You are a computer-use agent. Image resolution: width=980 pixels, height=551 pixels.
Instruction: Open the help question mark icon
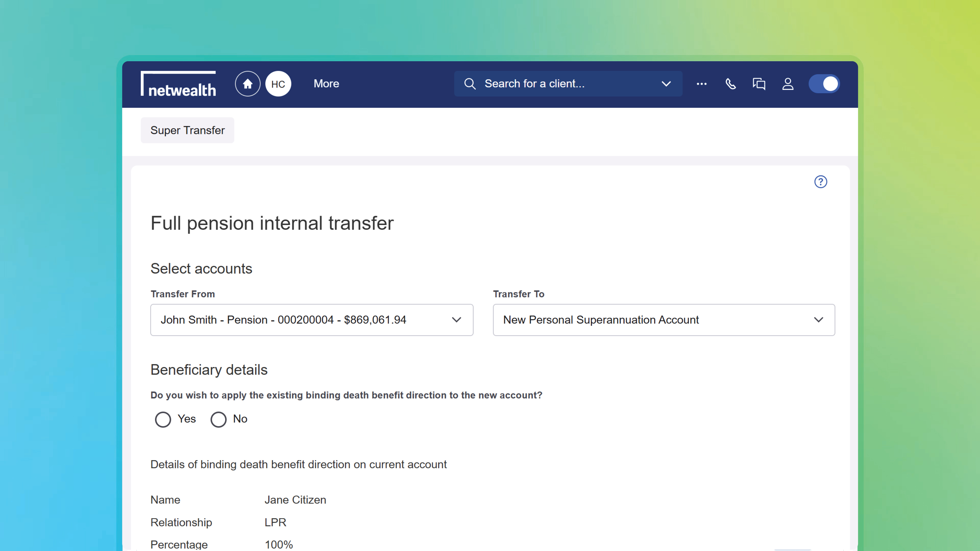click(x=821, y=182)
